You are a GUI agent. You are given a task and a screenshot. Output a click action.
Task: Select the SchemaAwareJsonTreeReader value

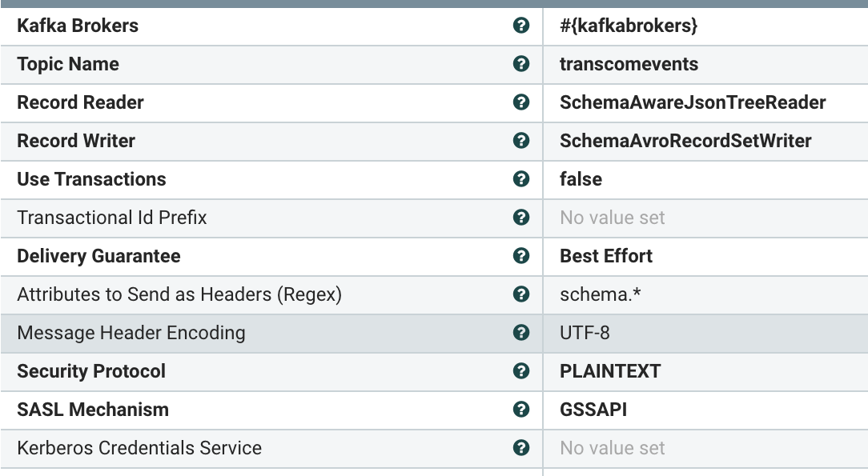click(x=693, y=102)
